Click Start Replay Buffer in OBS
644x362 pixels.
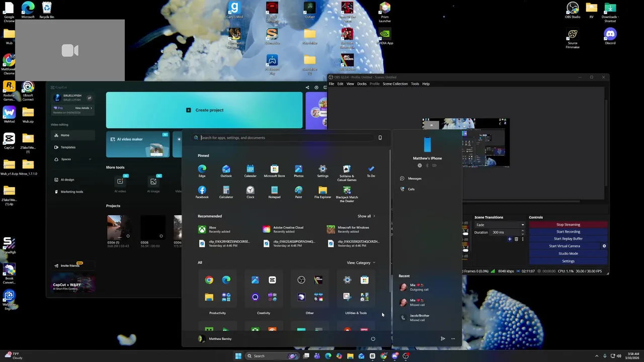pos(568,239)
